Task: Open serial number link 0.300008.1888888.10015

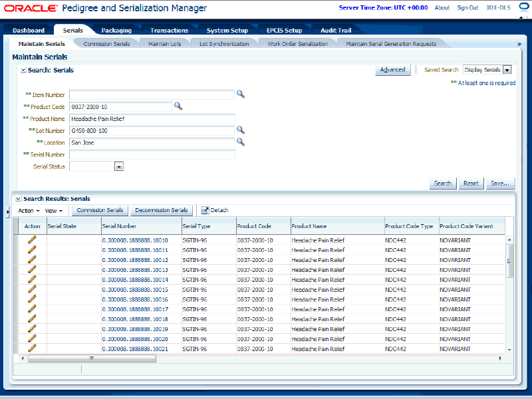Action: pos(135,290)
